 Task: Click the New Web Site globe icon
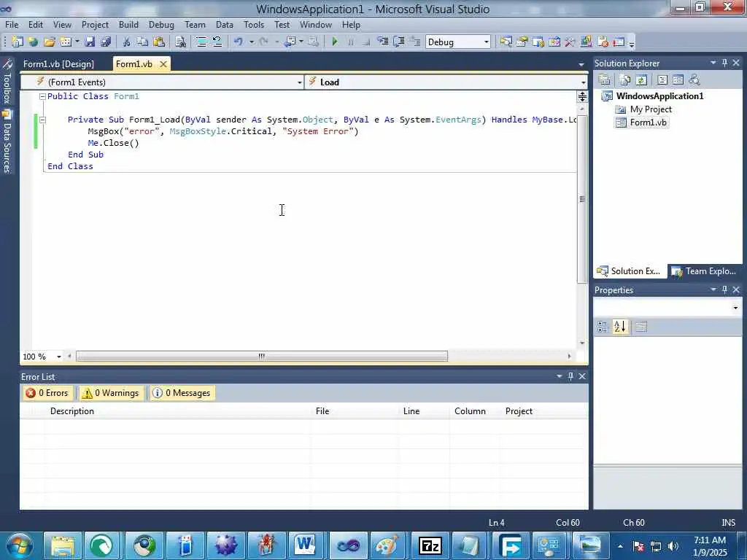tap(33, 42)
